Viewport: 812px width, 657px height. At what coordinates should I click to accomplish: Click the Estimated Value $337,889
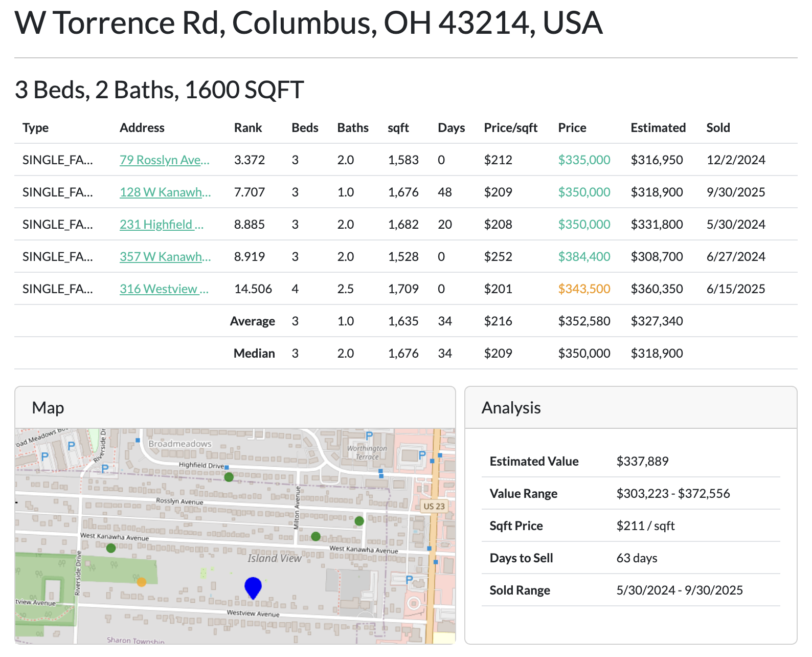(642, 461)
